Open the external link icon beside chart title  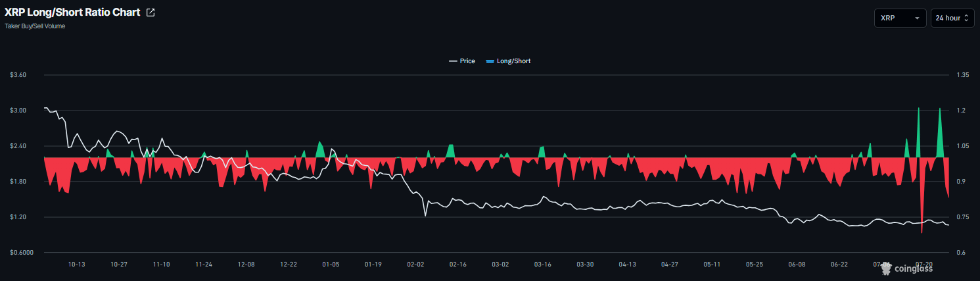coord(151,13)
